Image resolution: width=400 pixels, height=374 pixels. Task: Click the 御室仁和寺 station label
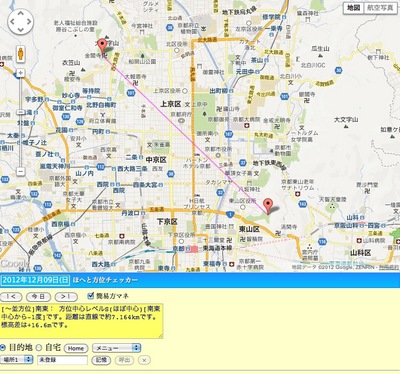[x=67, y=108]
